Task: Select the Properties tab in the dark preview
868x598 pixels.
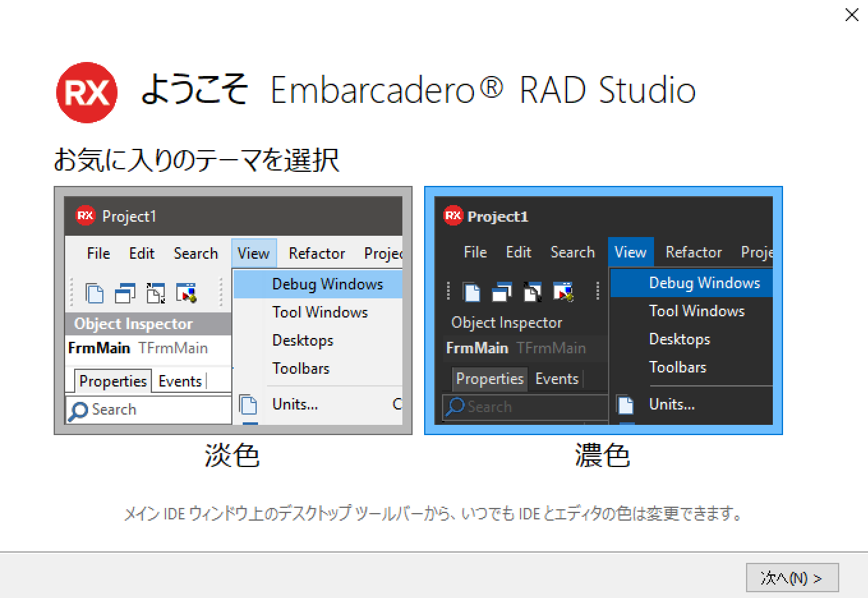Action: tap(489, 379)
